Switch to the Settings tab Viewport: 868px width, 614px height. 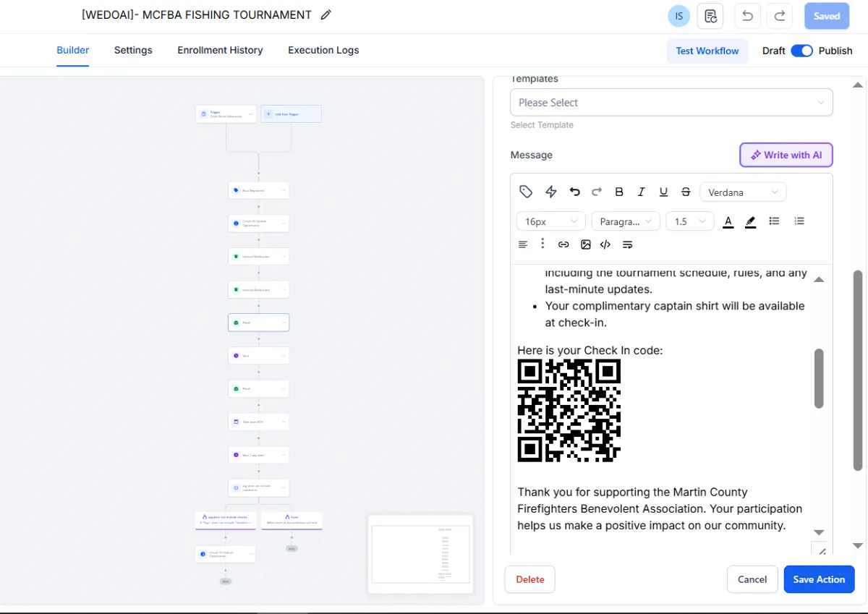point(133,51)
